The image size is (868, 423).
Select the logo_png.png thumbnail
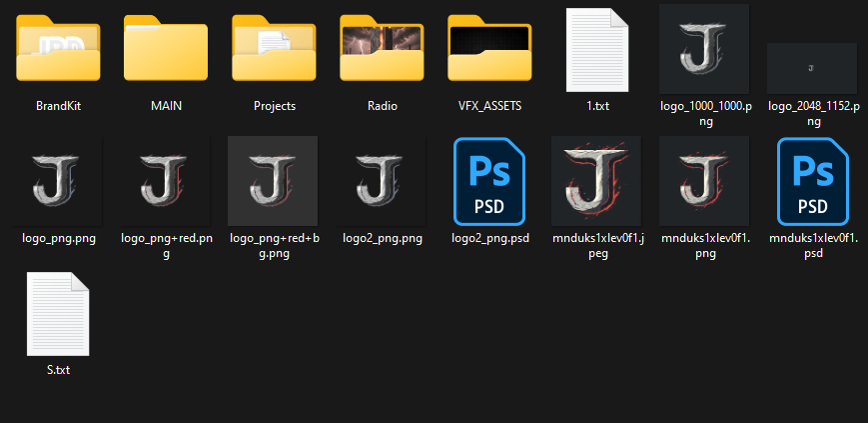58,181
